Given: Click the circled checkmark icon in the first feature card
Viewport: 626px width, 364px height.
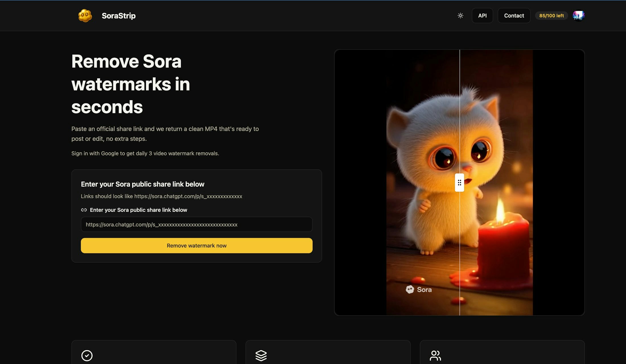Looking at the screenshot, I should click(x=87, y=355).
